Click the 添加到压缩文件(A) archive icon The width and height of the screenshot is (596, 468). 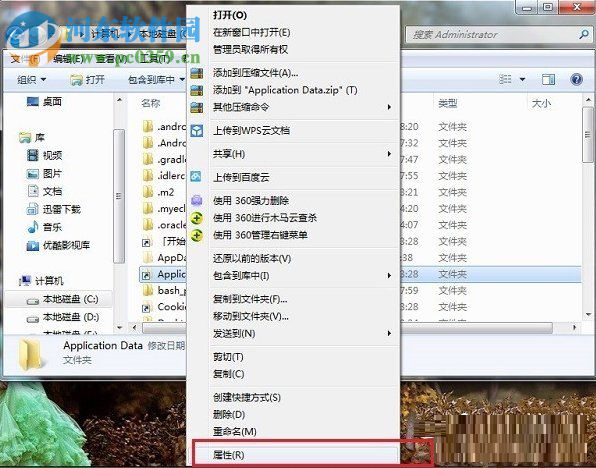point(197,73)
